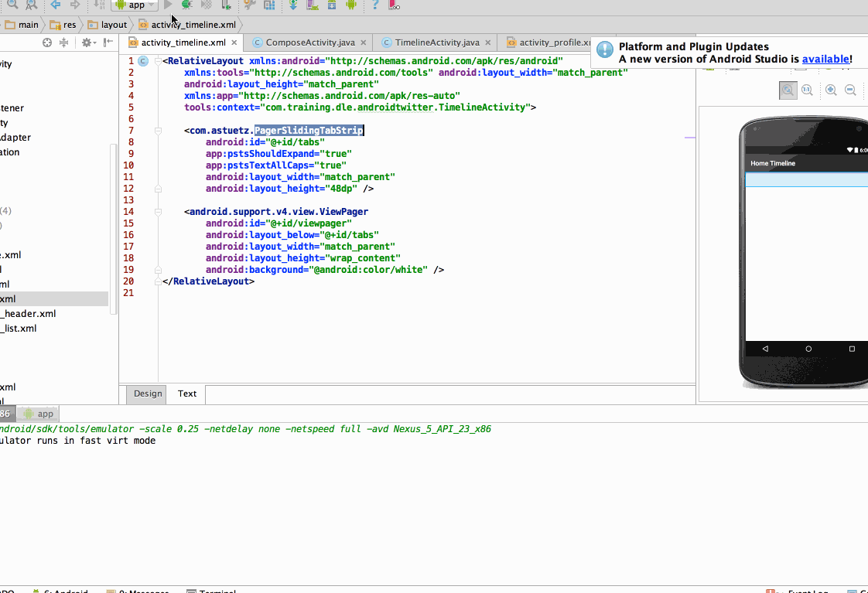868x593 pixels.
Task: Click the 'available' update link
Action: click(x=825, y=60)
